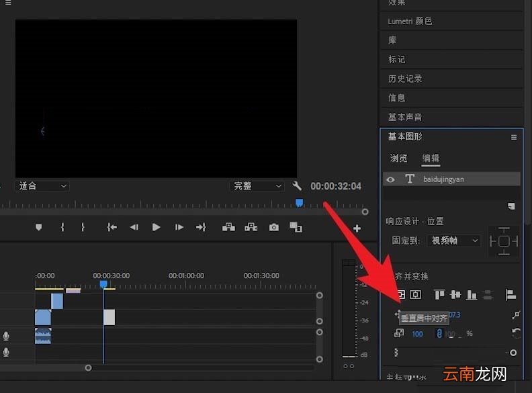Click the timeline horizontal zoom handle
This screenshot has height=393, width=532.
(x=88, y=368)
